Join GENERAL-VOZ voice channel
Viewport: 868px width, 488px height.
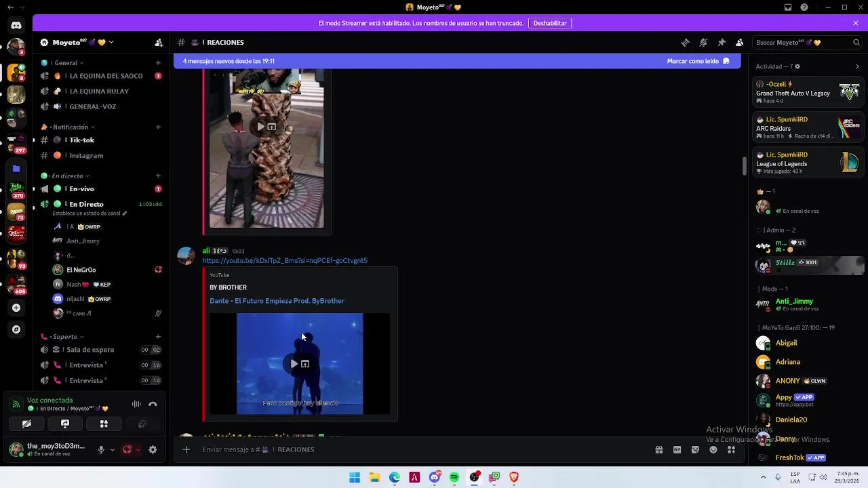click(101, 106)
